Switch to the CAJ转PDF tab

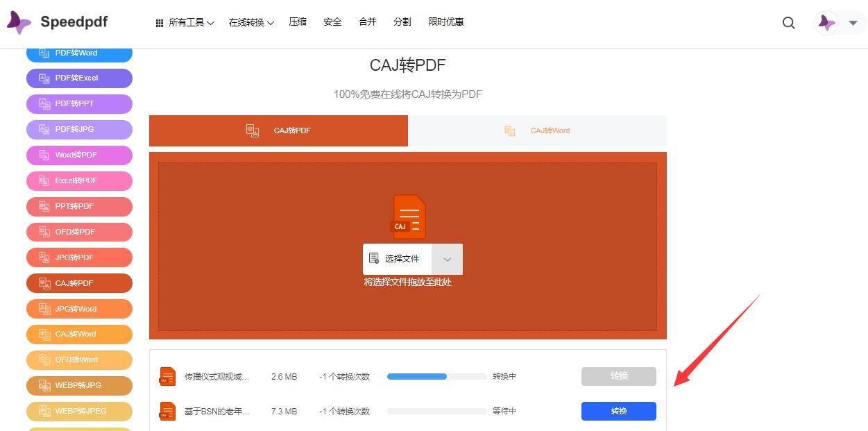click(278, 130)
